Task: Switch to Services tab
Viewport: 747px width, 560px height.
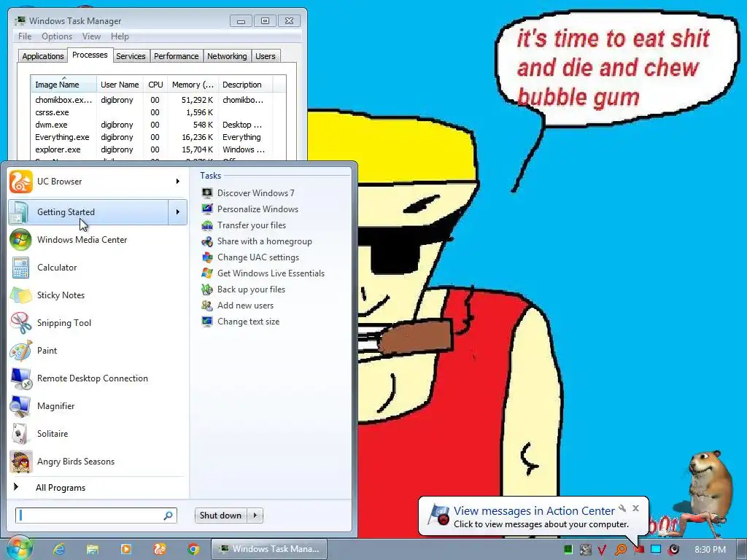Action: pyautogui.click(x=131, y=56)
